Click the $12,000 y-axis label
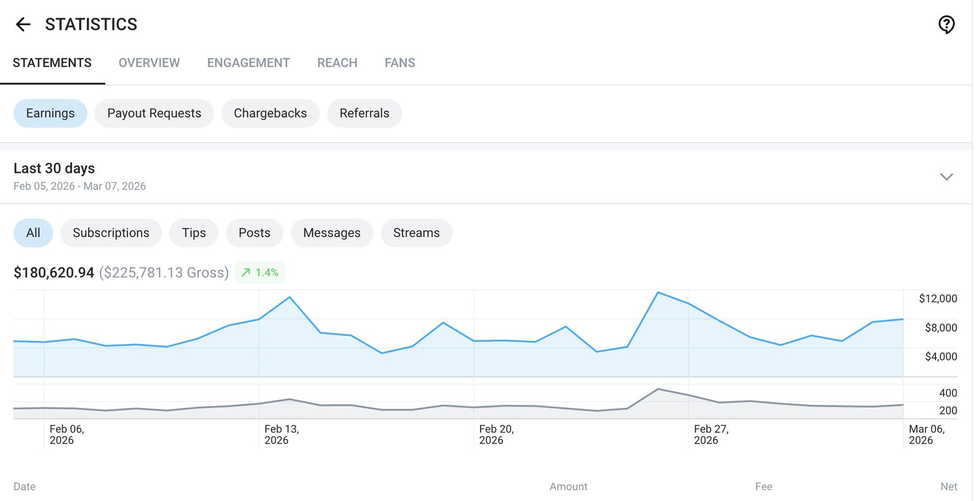Image resolution: width=980 pixels, height=501 pixels. (x=938, y=298)
